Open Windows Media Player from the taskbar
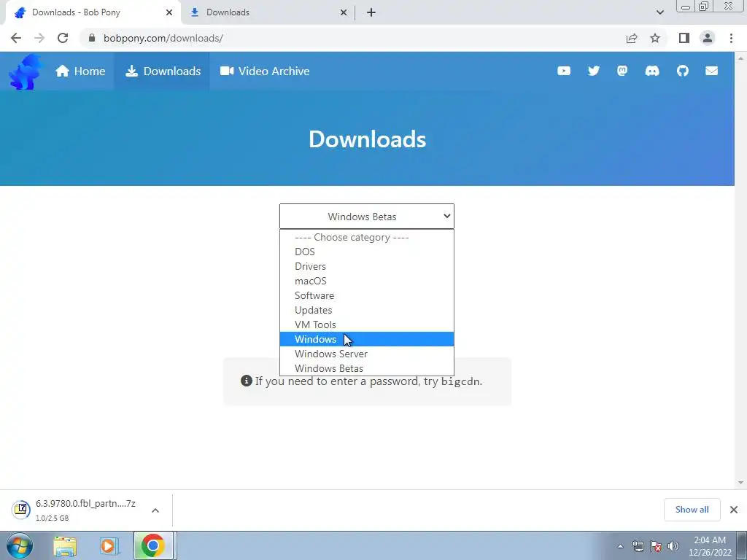 pyautogui.click(x=109, y=546)
